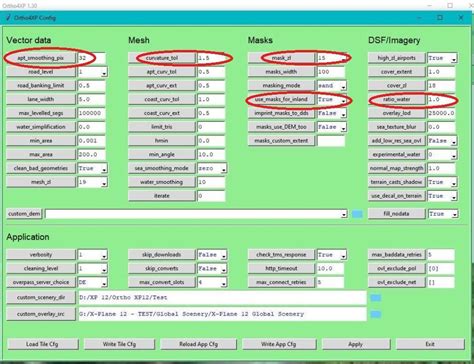474x364 pixels.
Task: Click the Write App Cfg button
Action: [x=279, y=344]
